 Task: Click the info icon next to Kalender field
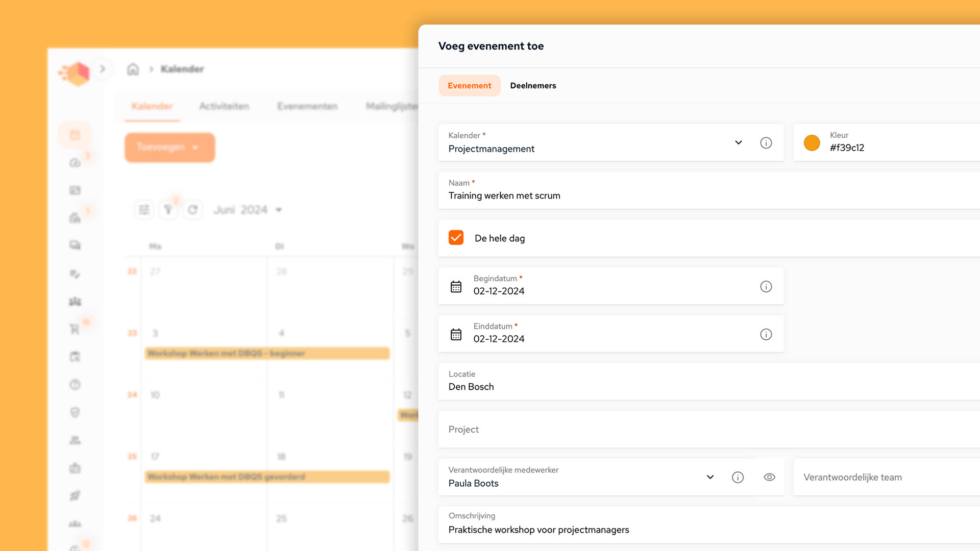tap(766, 143)
